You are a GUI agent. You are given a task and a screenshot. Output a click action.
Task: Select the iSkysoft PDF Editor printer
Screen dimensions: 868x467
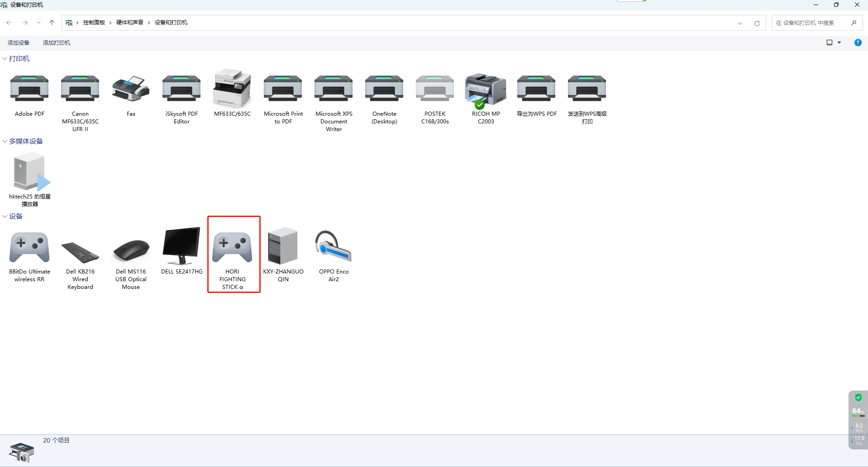(181, 89)
